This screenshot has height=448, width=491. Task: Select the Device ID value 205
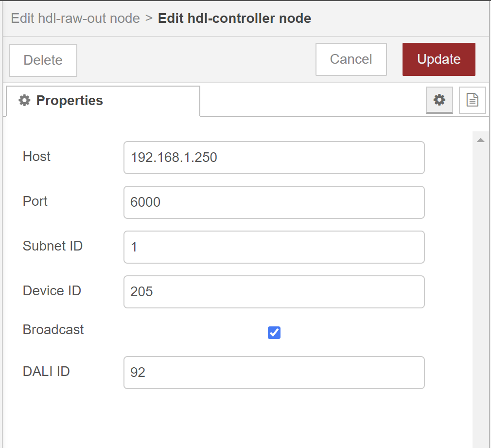(274, 291)
